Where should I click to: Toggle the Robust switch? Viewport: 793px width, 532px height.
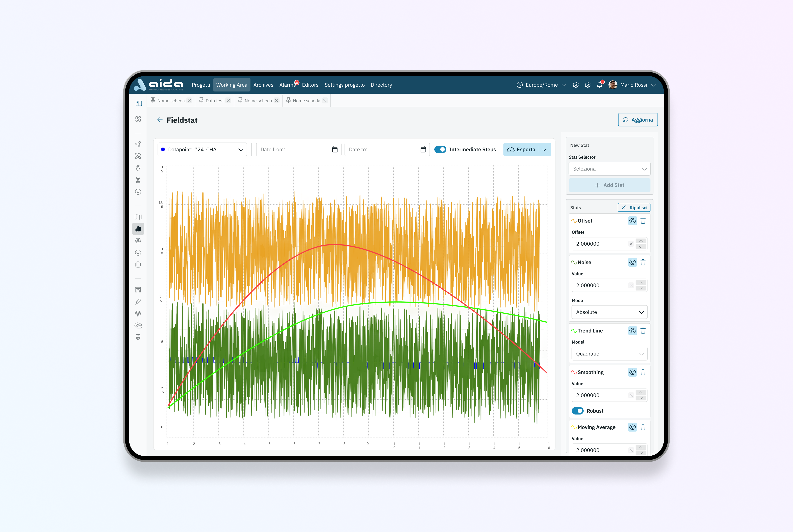(x=577, y=411)
